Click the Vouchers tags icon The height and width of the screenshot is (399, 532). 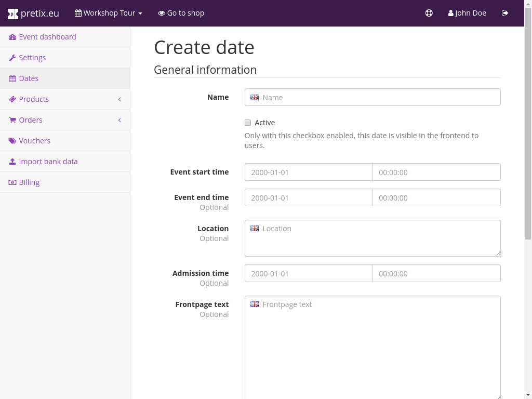[x=12, y=141]
